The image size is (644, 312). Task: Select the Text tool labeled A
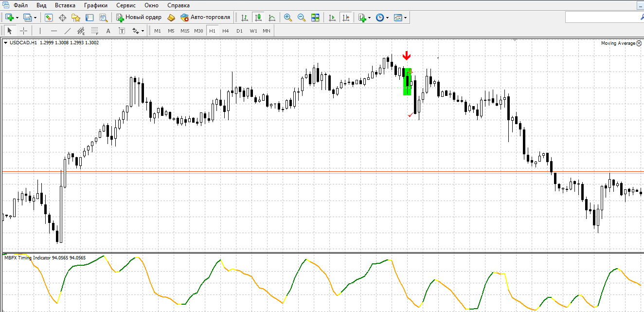click(108, 31)
